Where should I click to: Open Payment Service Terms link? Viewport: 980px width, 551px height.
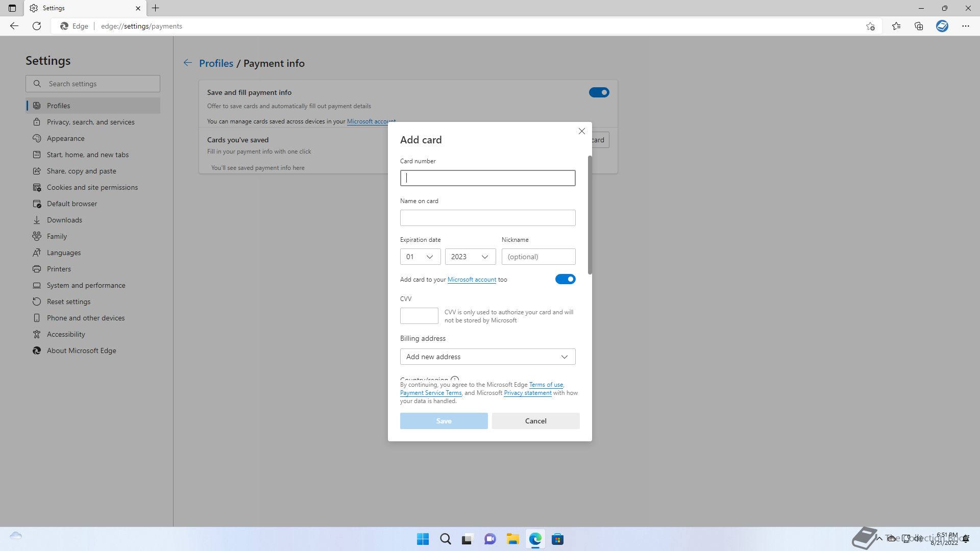coord(431,393)
